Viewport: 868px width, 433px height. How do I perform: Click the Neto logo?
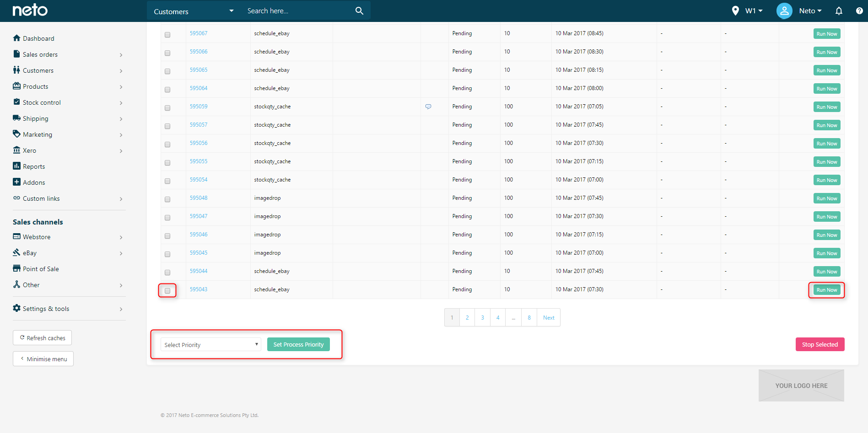[30, 10]
